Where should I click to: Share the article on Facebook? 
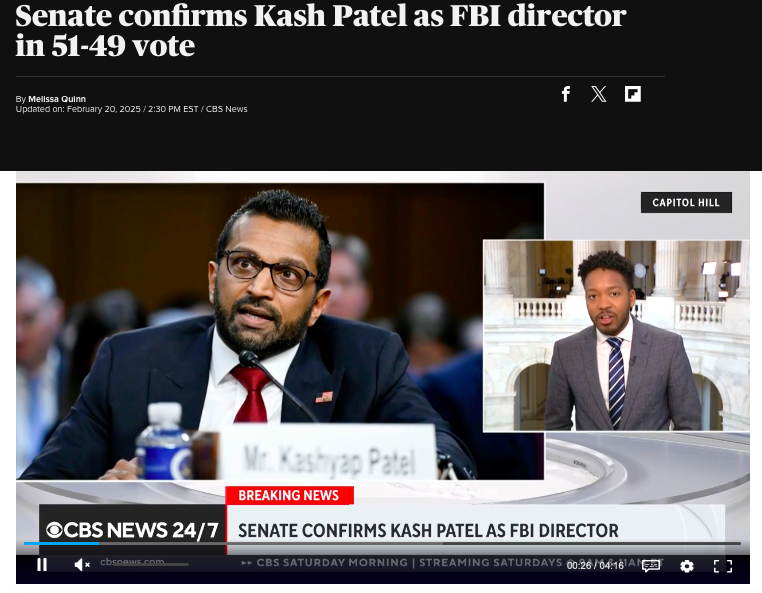(x=566, y=94)
